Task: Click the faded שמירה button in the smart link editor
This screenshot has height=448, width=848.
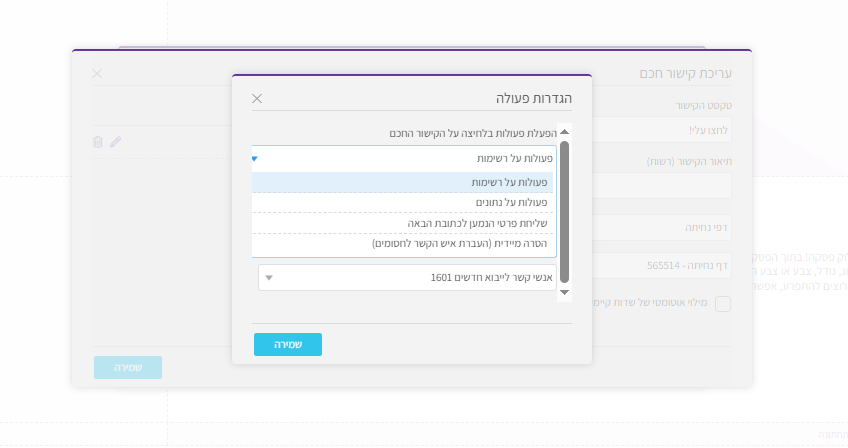Action: (x=128, y=367)
